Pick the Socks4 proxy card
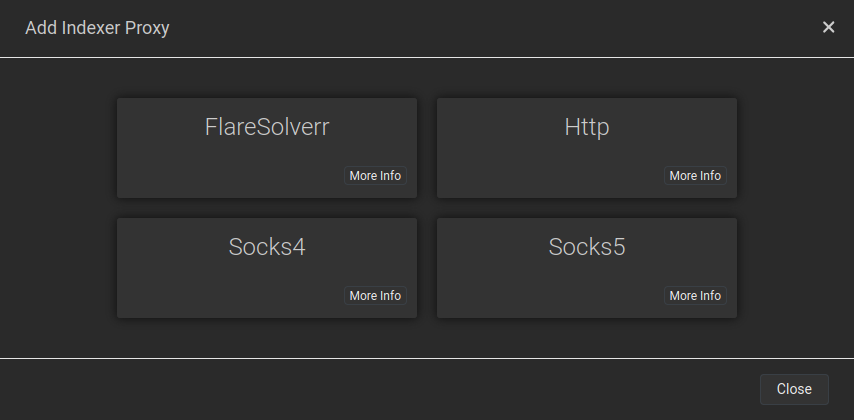Image resolution: width=854 pixels, height=420 pixels. (267, 268)
